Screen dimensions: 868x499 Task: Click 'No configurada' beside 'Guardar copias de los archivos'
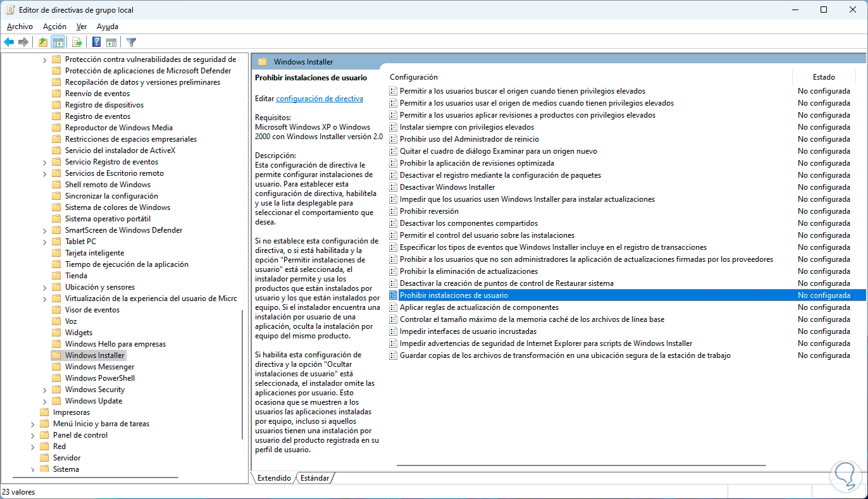coord(824,355)
